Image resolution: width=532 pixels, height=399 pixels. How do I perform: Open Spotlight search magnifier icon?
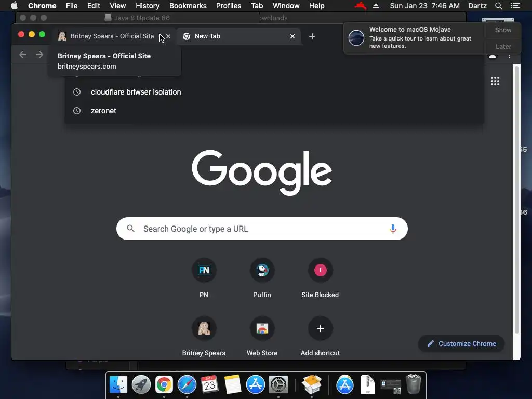click(x=498, y=6)
